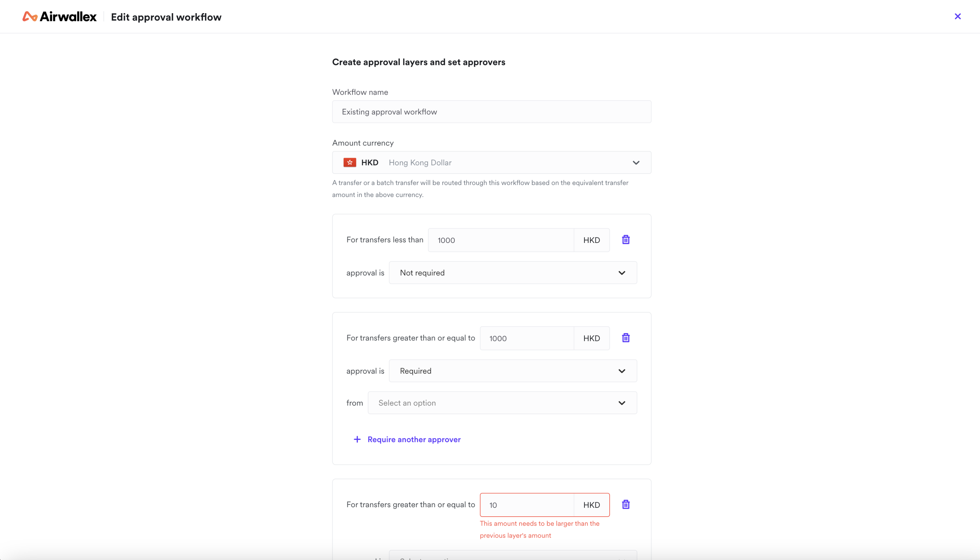Viewport: 980px width, 560px height.
Task: Expand the amount currency dropdown
Action: point(635,162)
